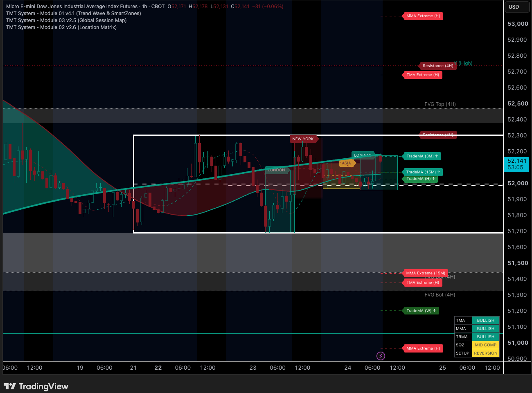This screenshot has width=532, height=393.
Task: Select the Module 02 v2.6 Location Matrix legend
Action: coord(61,27)
